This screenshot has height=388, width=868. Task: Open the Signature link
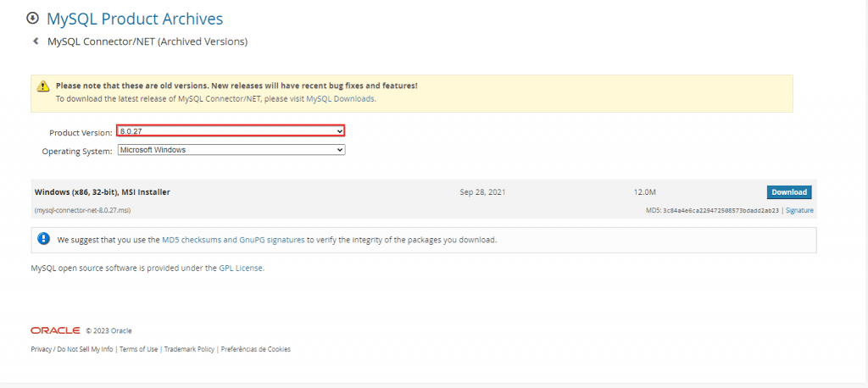pyautogui.click(x=799, y=210)
